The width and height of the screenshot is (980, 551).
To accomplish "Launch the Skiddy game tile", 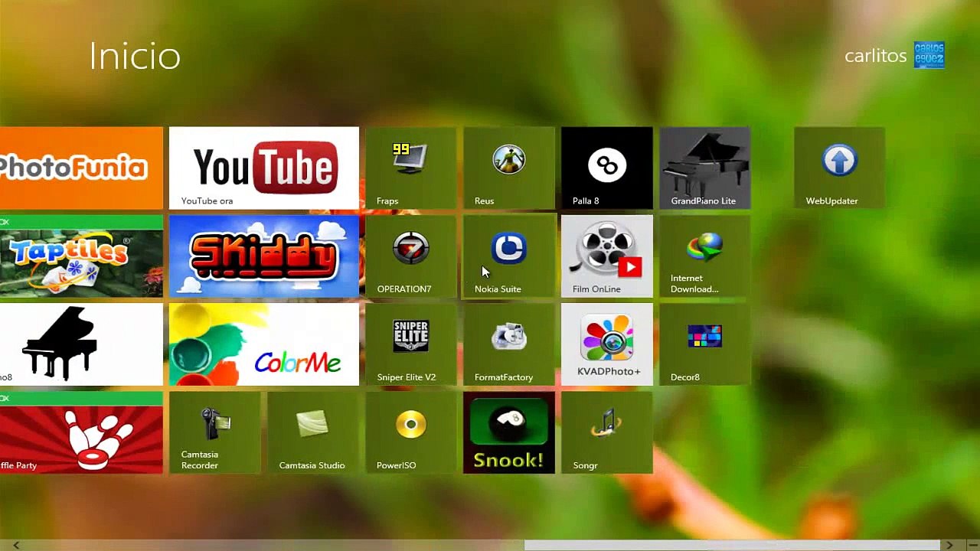I will pos(263,256).
